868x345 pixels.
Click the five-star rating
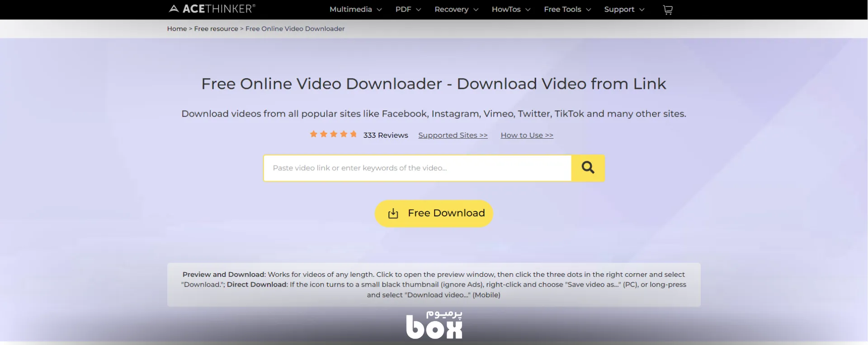(333, 134)
